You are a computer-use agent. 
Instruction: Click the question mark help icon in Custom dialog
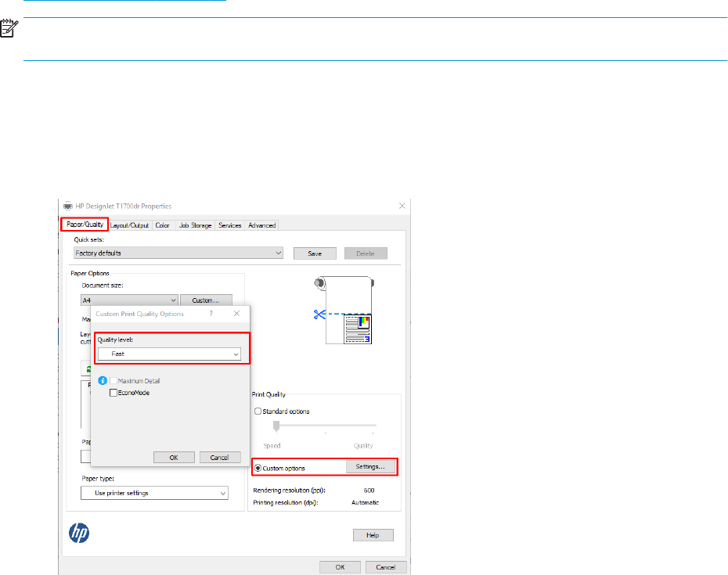click(x=211, y=314)
